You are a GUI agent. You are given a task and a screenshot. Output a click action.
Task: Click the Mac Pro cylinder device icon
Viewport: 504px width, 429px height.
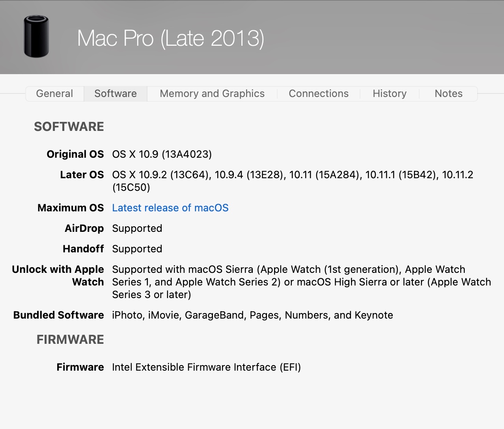36,37
